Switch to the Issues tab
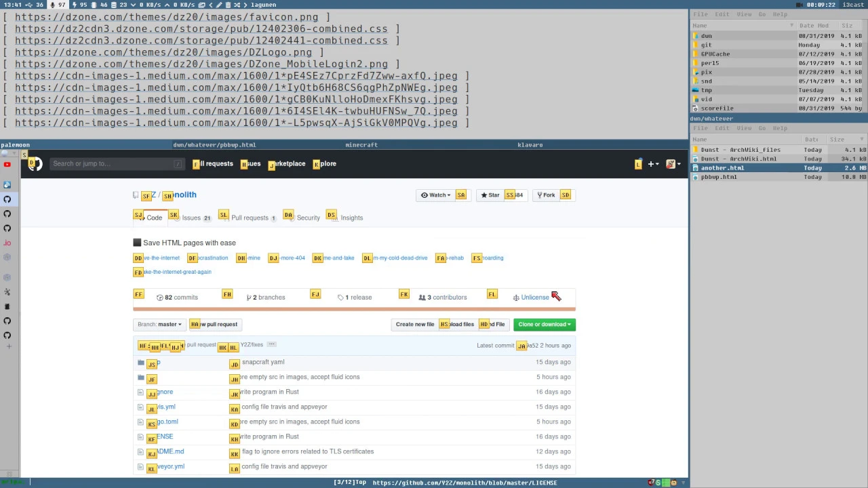868x488 pixels. (x=193, y=218)
